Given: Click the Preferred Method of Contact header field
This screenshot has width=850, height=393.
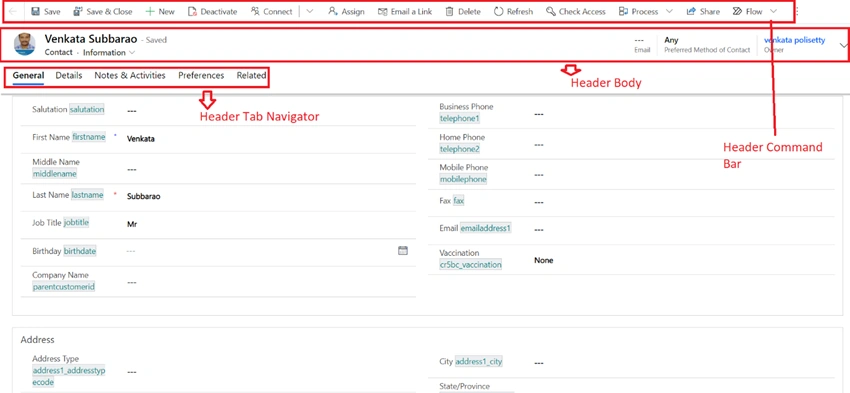Looking at the screenshot, I should point(707,44).
